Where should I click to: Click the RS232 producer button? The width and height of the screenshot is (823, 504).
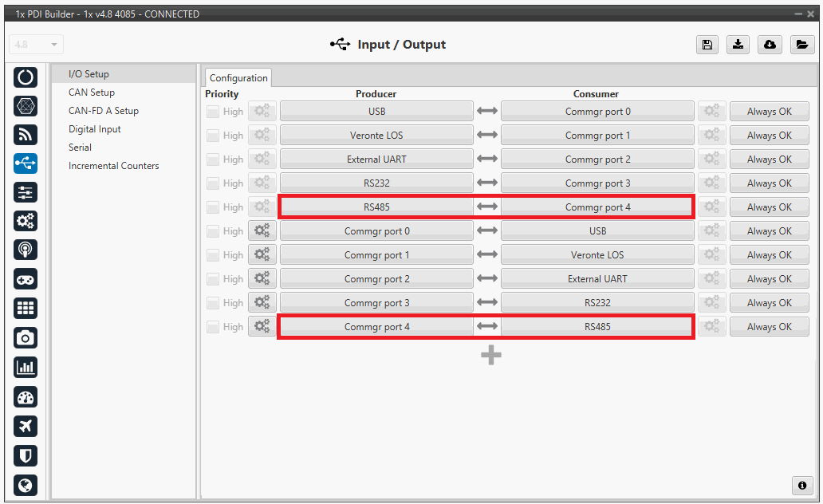(376, 183)
